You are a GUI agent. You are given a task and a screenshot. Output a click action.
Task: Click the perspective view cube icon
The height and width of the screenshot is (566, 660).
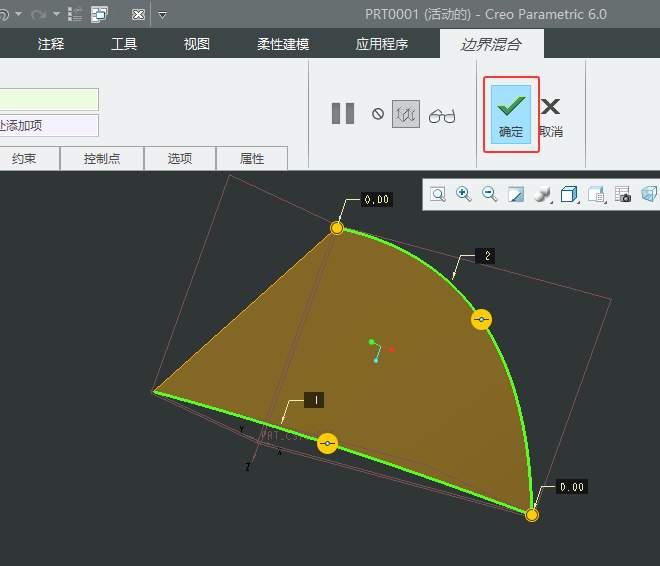649,194
